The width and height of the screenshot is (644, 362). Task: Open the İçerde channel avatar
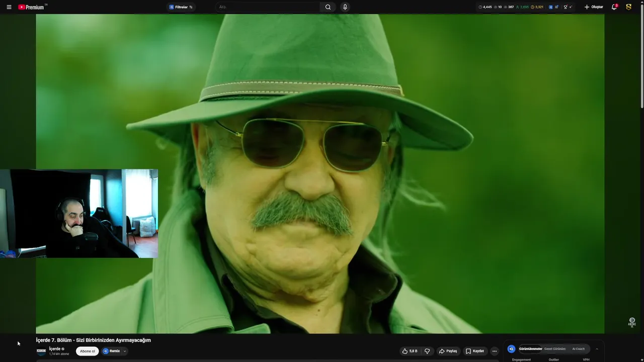(x=41, y=351)
